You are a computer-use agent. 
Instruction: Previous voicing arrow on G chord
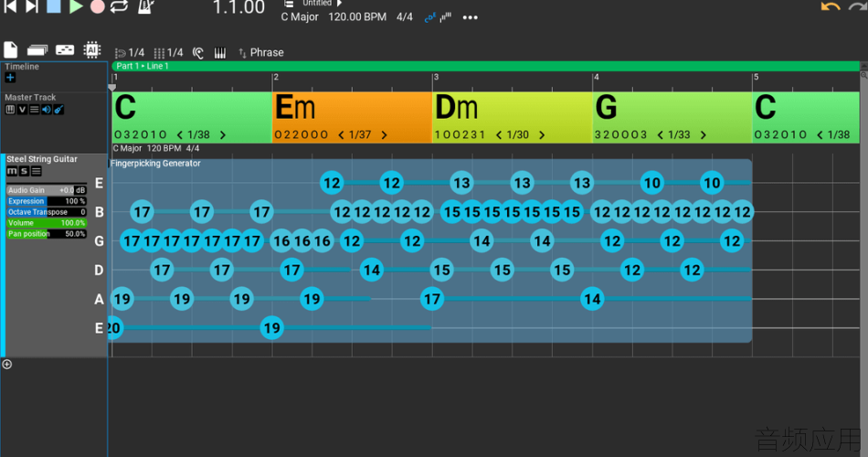point(661,134)
